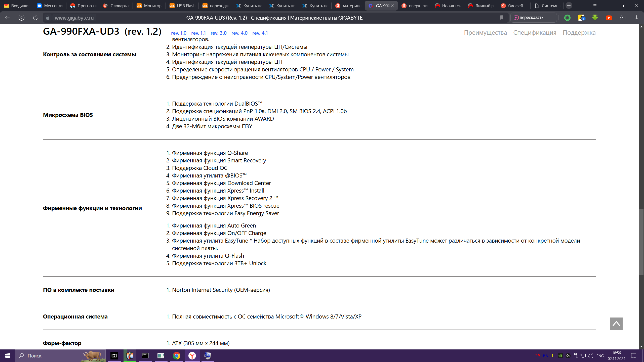Viewport: 644px width, 362px height.
Task: Click the Yandex home icon in toolbar
Action: [21, 18]
